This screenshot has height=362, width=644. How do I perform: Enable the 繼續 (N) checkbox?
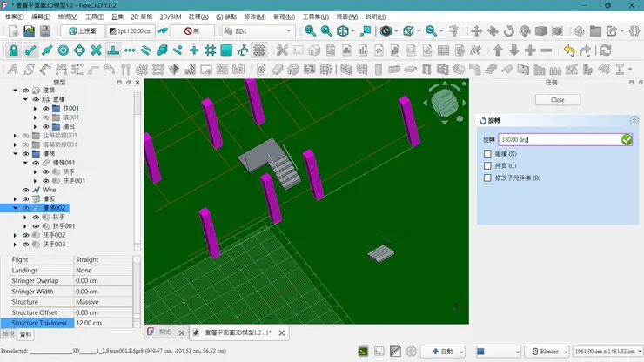487,153
